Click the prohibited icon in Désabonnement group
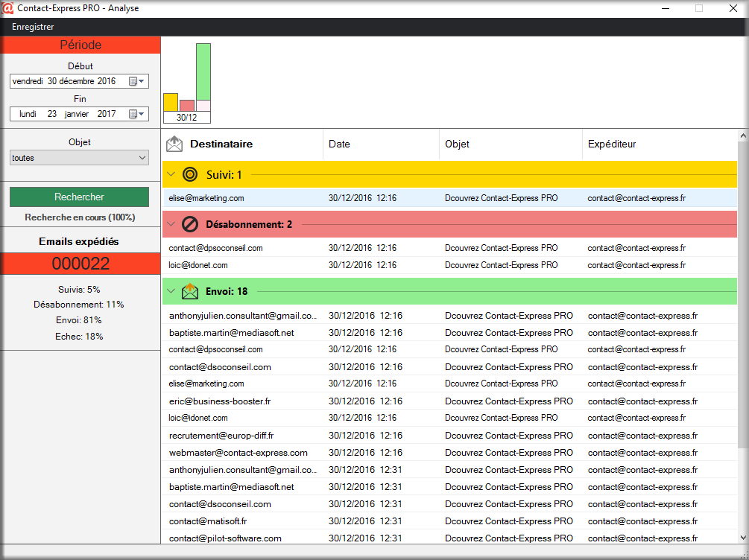This screenshot has height=560, width=749. [190, 224]
